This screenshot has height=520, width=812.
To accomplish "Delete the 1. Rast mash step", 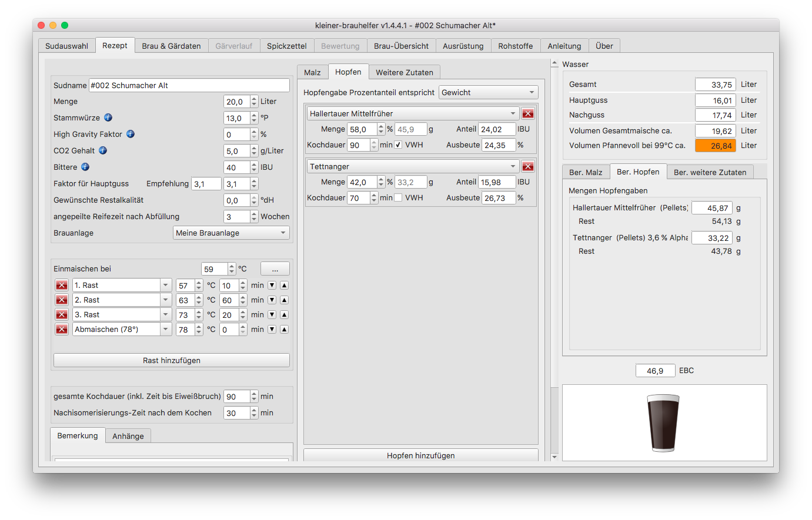I will [x=62, y=285].
